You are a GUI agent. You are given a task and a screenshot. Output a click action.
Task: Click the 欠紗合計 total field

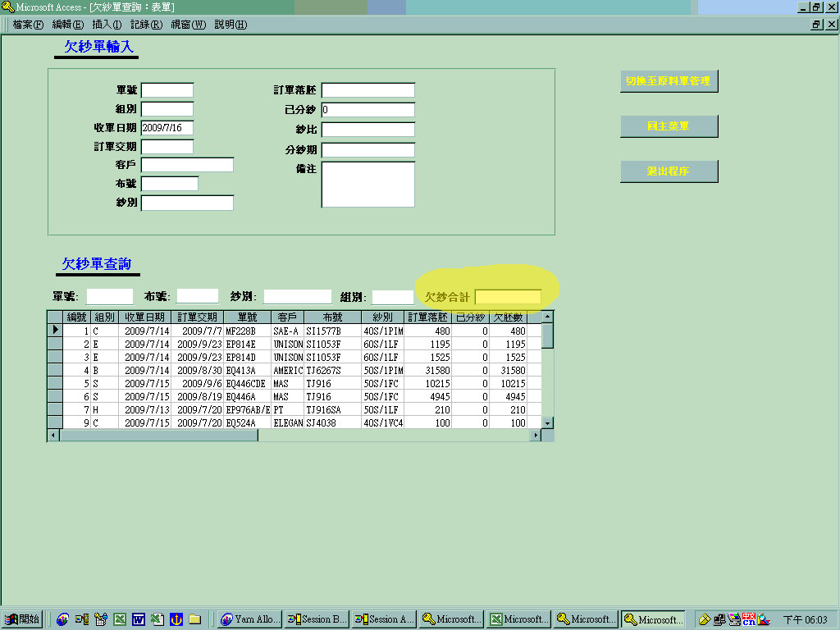point(508,297)
